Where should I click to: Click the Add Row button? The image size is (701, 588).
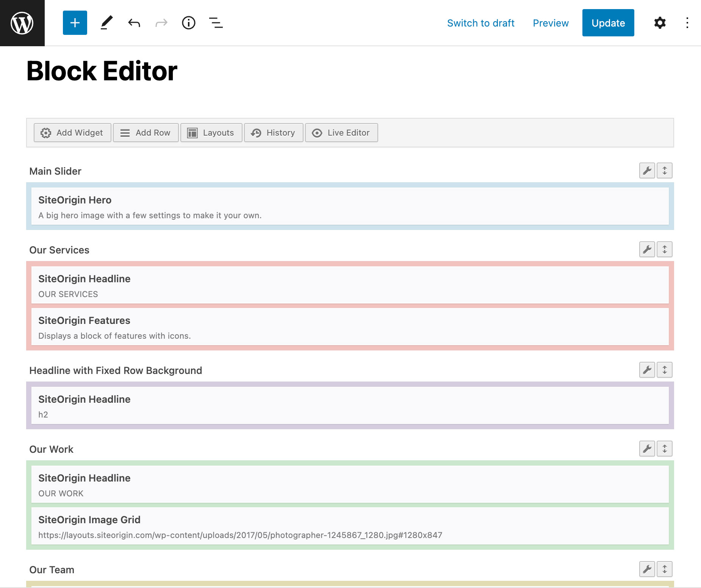tap(146, 133)
